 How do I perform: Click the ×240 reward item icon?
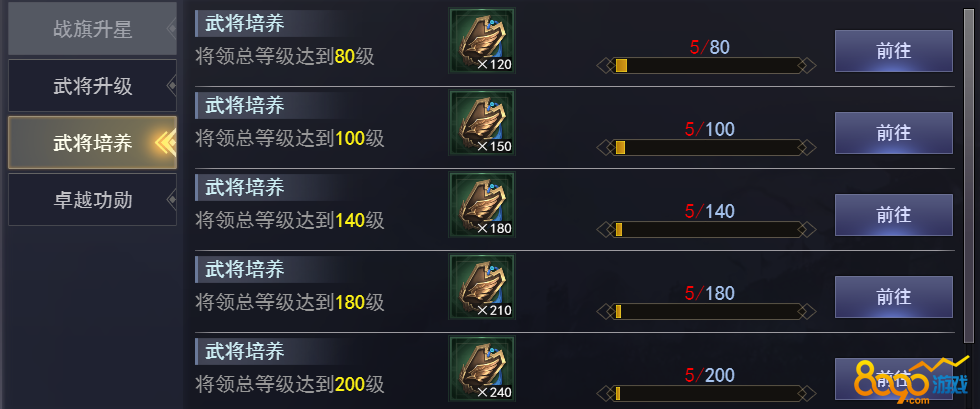(481, 368)
